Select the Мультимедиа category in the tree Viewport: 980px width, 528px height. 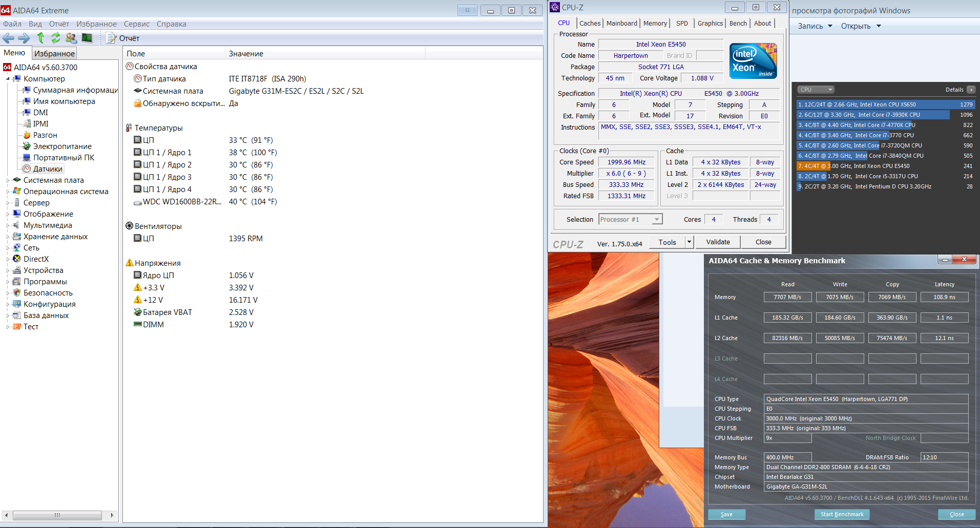point(48,225)
